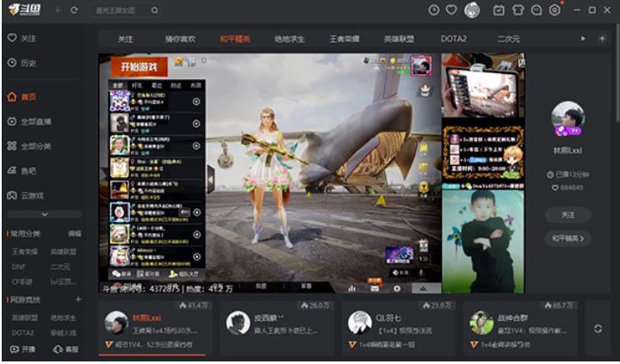Image resolution: width=620 pixels, height=364 pixels.
Task: Switch to the DOTA2 tab in the category bar
Action: [x=454, y=39]
